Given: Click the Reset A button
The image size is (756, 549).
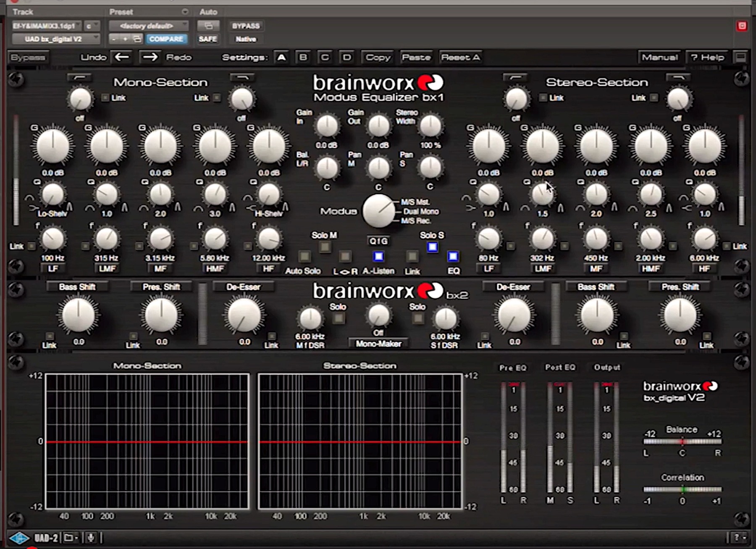Looking at the screenshot, I should click(461, 57).
